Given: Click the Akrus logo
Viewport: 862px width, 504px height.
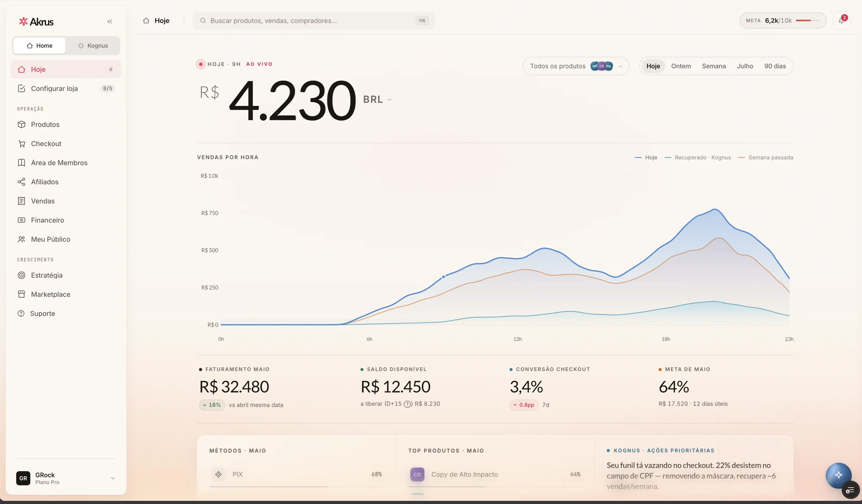Looking at the screenshot, I should tap(36, 22).
